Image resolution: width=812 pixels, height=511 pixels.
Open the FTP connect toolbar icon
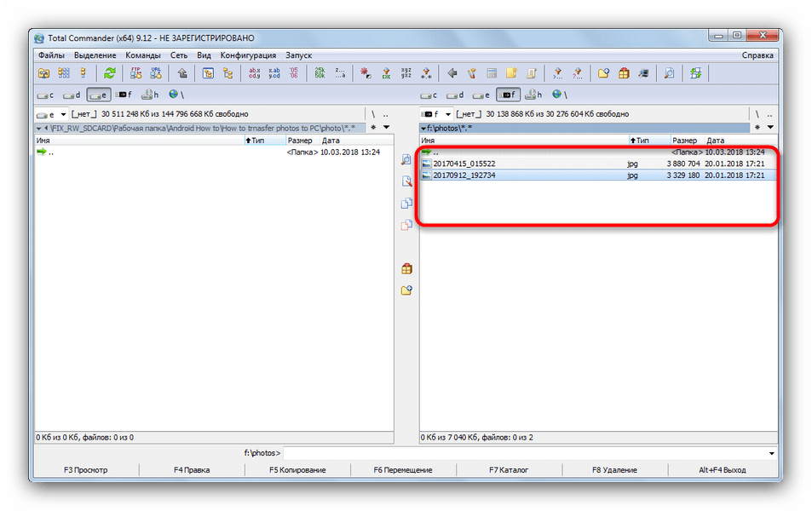click(x=135, y=73)
